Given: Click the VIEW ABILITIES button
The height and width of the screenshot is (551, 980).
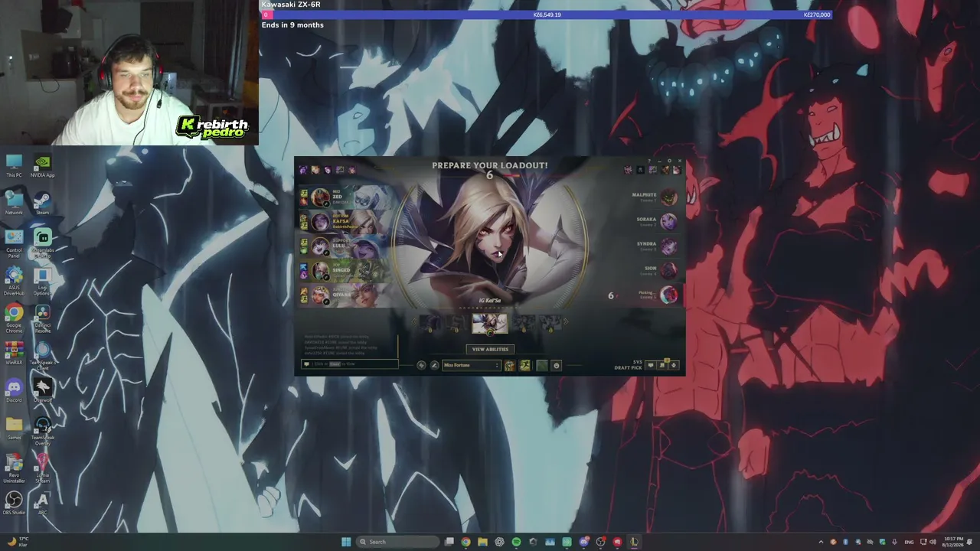Looking at the screenshot, I should (490, 349).
